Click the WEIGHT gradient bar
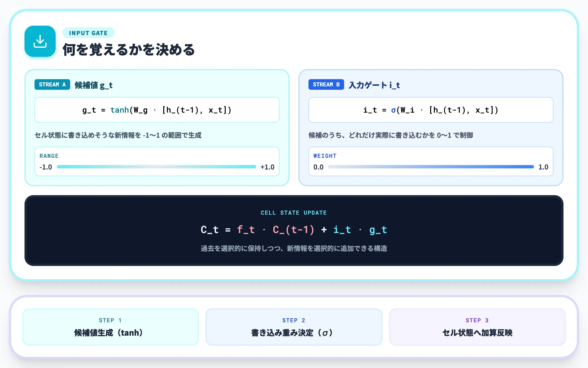This screenshot has width=588, height=368. pos(431,167)
